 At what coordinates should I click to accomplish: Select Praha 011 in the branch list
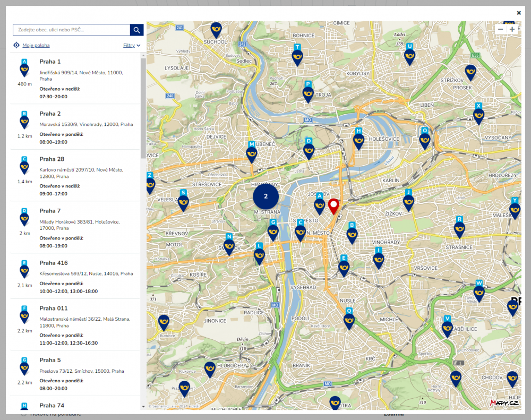[x=75, y=324]
